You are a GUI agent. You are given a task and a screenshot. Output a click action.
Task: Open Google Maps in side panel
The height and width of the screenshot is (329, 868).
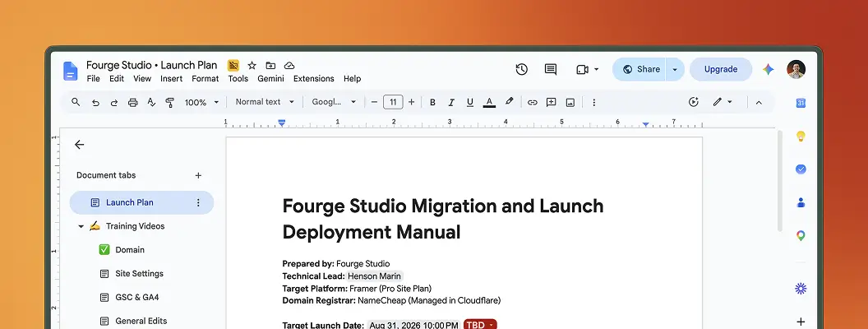801,236
